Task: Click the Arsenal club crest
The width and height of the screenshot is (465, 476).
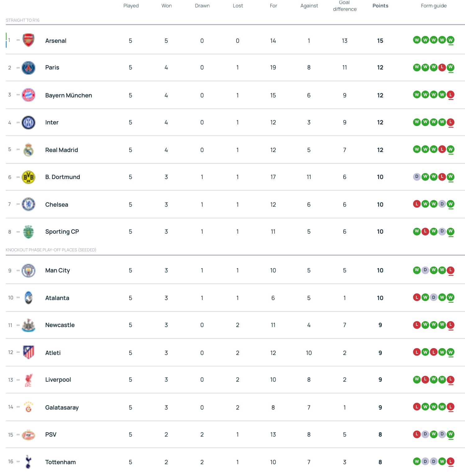Action: (x=29, y=40)
